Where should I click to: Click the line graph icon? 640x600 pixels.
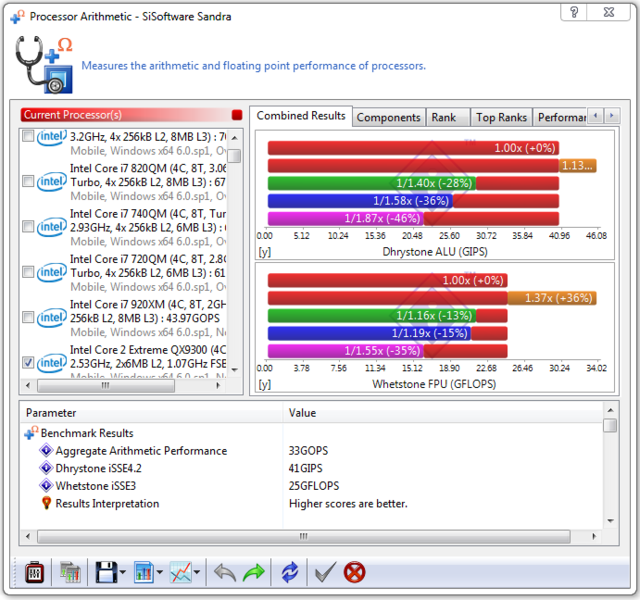point(181,572)
